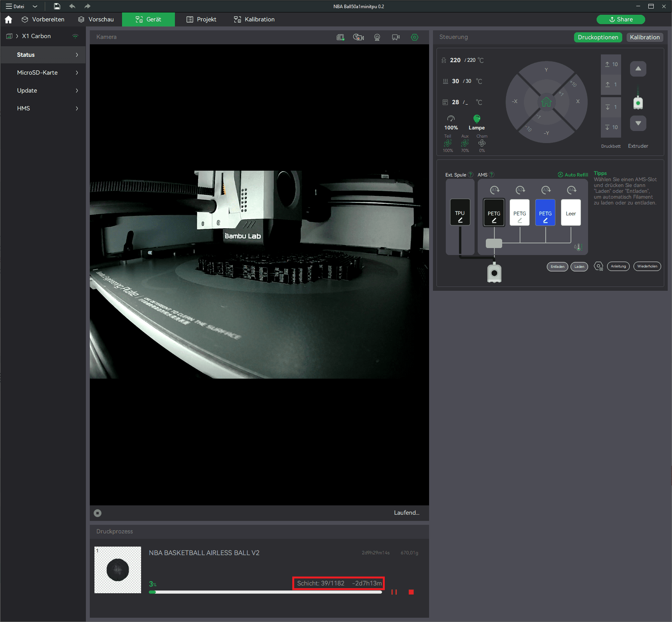Image resolution: width=672 pixels, height=622 pixels.
Task: Select the empty Leer slot A4
Action: pos(571,212)
